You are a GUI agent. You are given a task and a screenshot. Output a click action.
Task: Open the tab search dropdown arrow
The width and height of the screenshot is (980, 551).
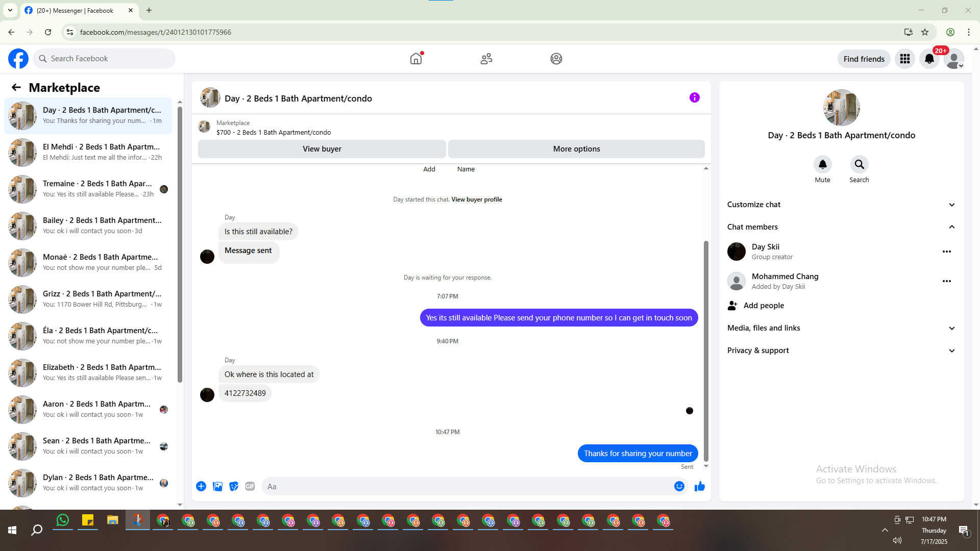pos(10,10)
